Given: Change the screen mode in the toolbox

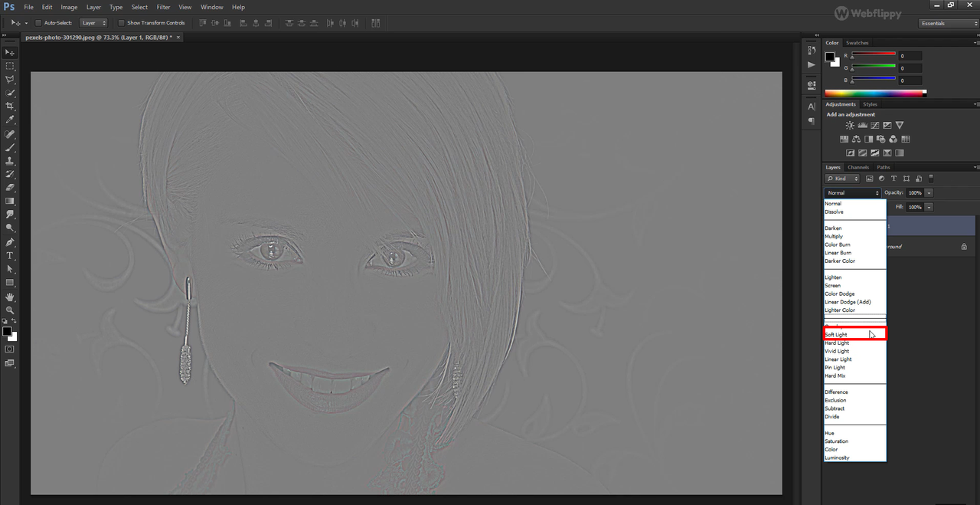Looking at the screenshot, I should pyautogui.click(x=9, y=363).
